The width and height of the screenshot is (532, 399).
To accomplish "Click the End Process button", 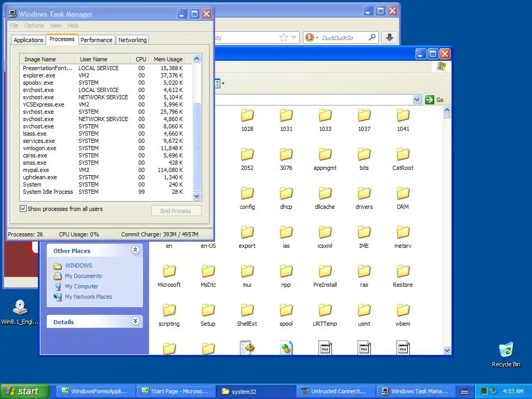I will (176, 211).
